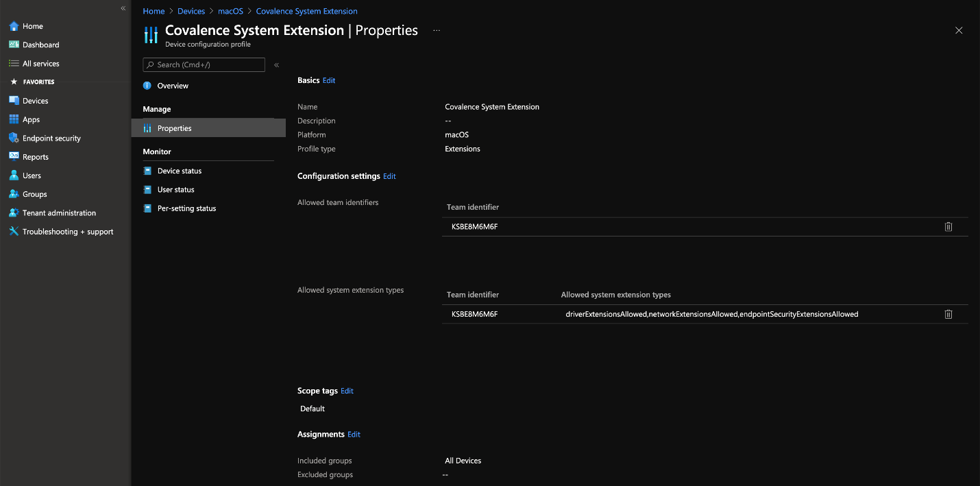Click KSBE8M6M6F under Allowed team identifiers

click(474, 227)
